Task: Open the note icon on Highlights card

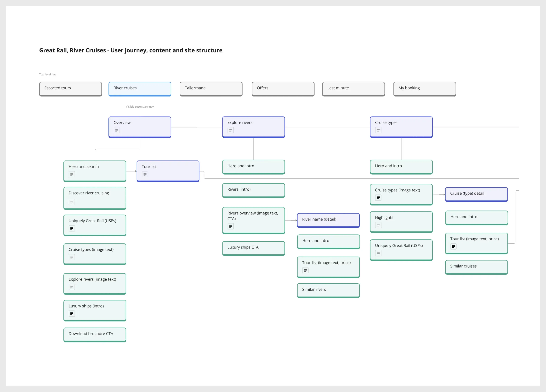Action: click(x=378, y=225)
